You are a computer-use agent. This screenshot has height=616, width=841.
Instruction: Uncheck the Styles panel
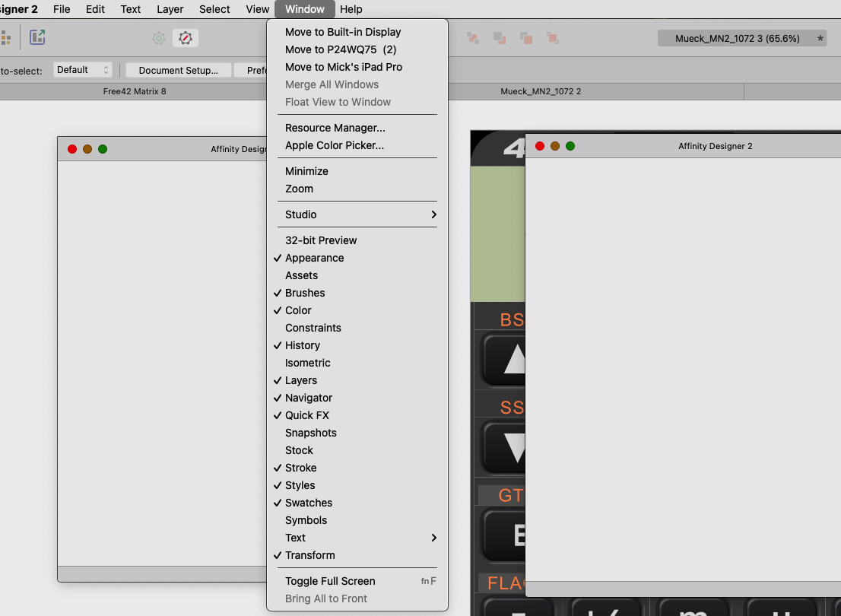click(357, 486)
